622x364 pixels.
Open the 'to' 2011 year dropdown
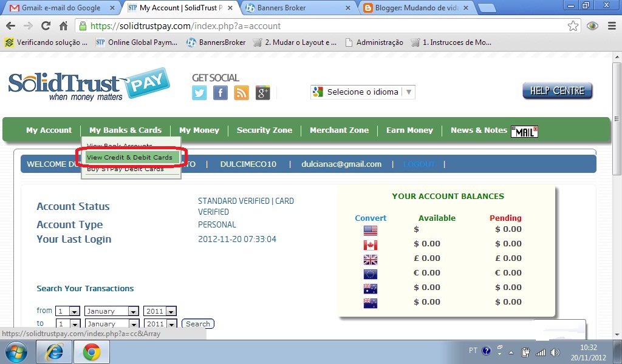point(160,323)
